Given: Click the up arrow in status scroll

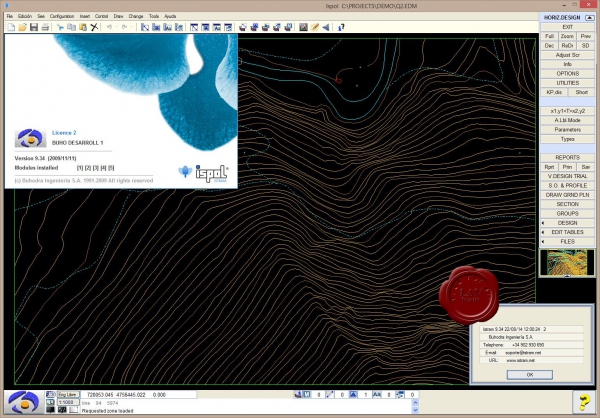Looking at the screenshot, I should pos(415,402).
